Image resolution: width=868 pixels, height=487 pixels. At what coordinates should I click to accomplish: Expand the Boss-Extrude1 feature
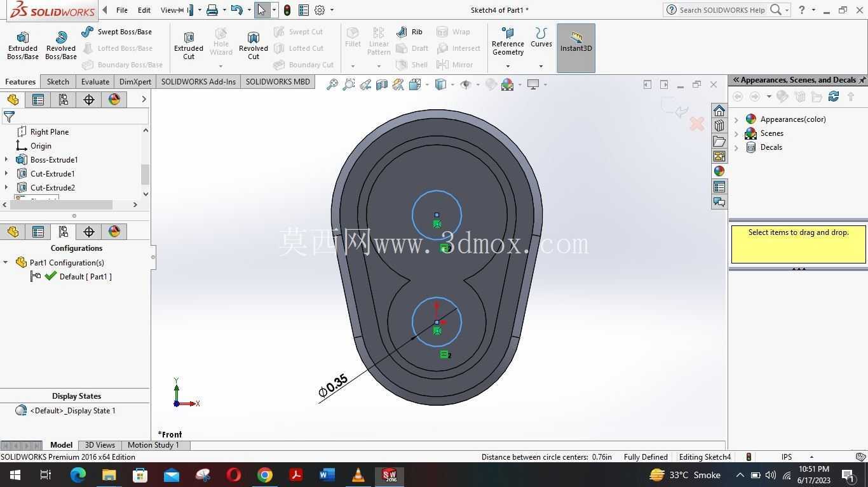pos(6,160)
